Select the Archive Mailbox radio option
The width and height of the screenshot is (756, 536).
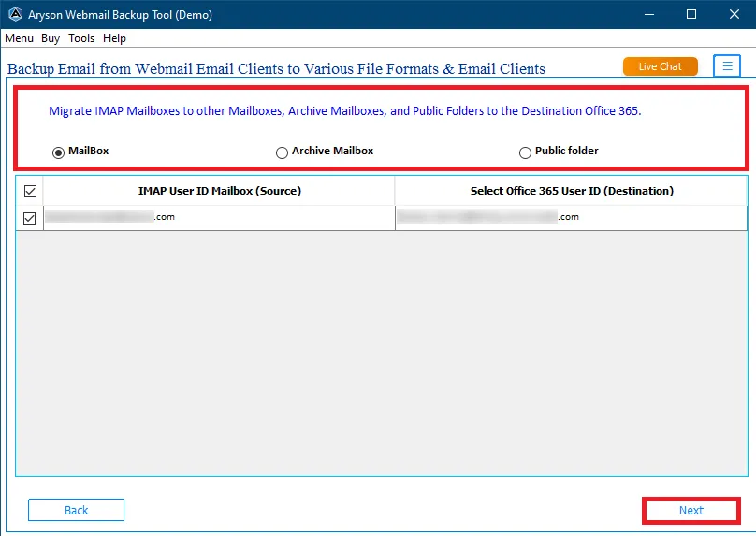282,152
